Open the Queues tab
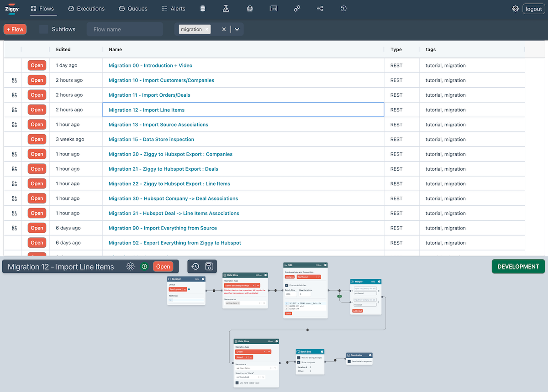Image resolution: width=548 pixels, height=392 pixels. point(133,8)
